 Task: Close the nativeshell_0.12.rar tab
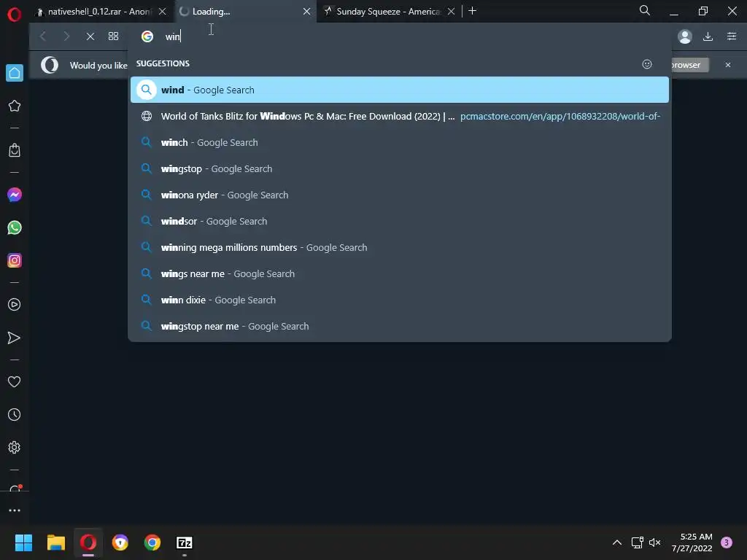(163, 12)
